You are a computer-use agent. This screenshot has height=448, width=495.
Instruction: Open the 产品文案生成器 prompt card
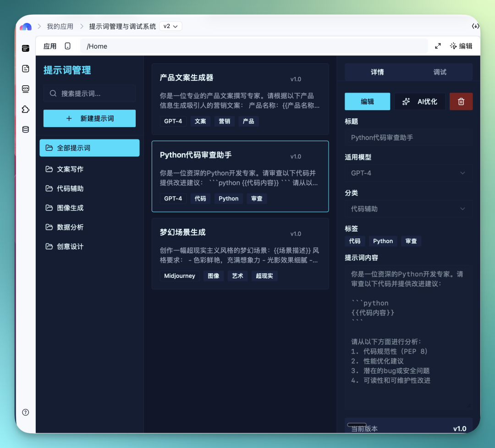240,99
